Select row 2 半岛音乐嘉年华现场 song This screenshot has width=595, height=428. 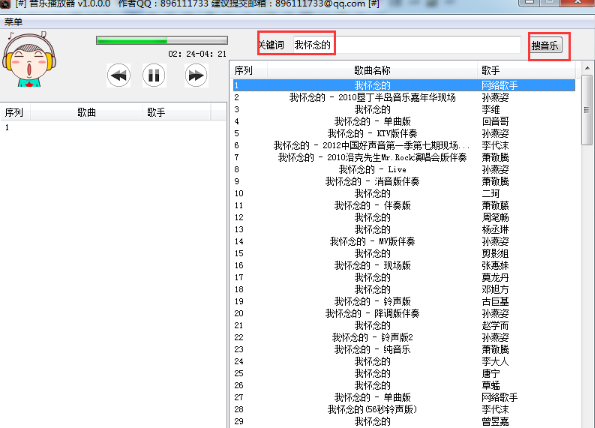pyautogui.click(x=404, y=98)
